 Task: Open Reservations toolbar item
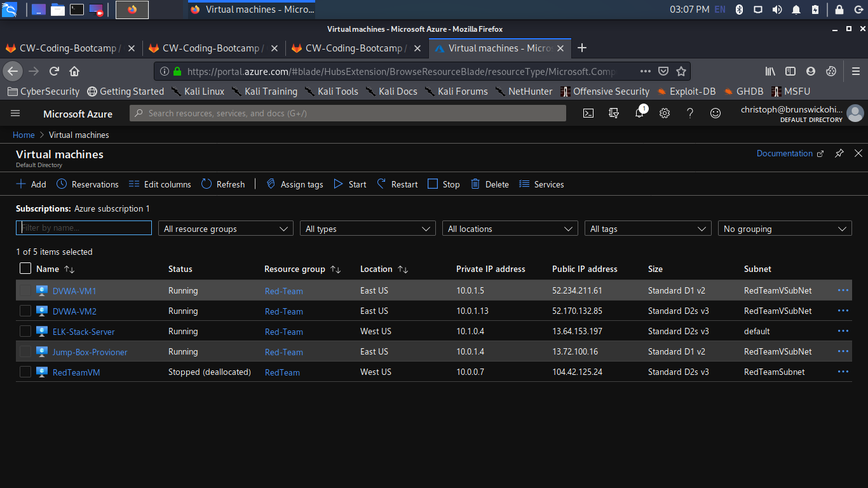88,184
